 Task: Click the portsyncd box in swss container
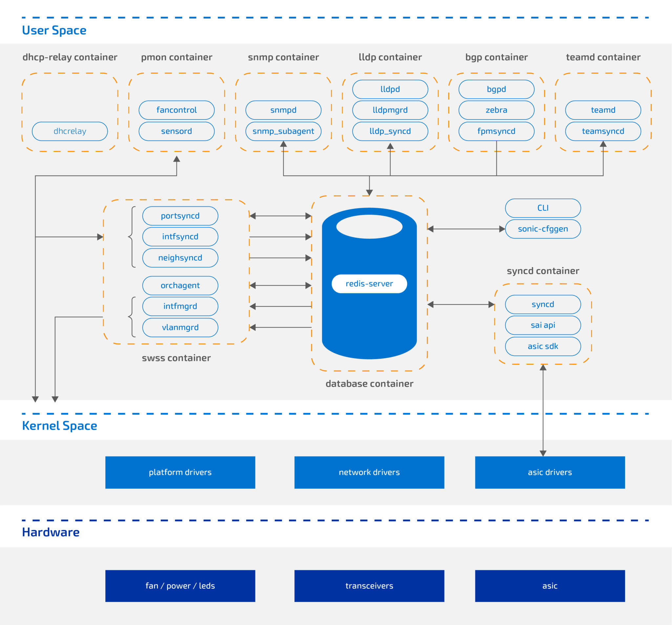(x=180, y=216)
